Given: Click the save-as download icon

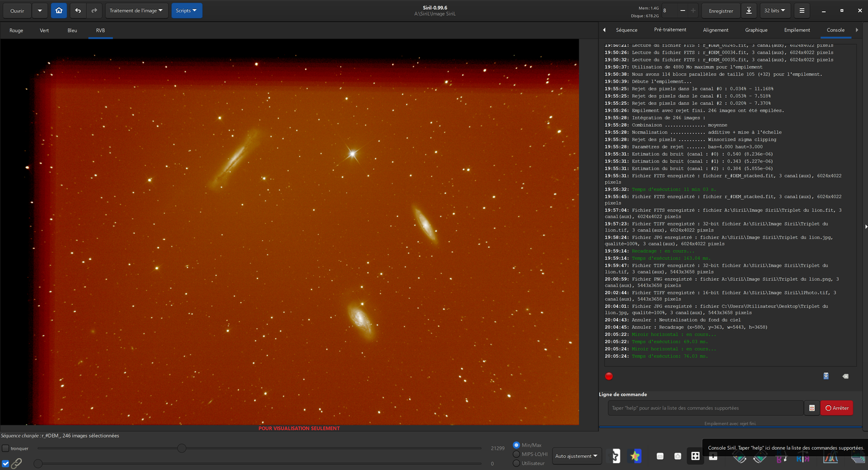Looking at the screenshot, I should pyautogui.click(x=749, y=10).
